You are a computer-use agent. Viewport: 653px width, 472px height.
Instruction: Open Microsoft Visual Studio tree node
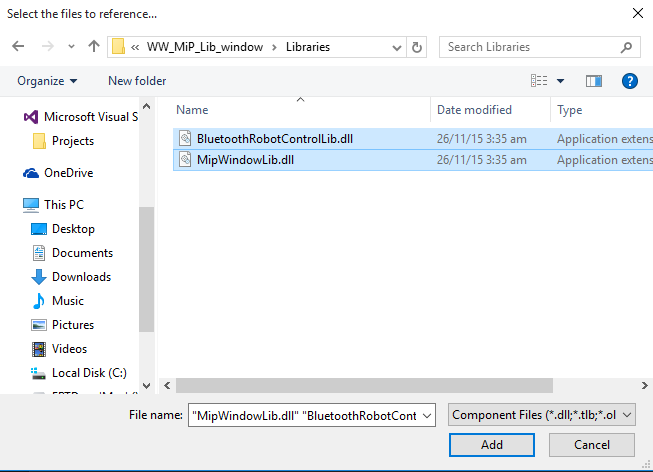[x=91, y=117]
